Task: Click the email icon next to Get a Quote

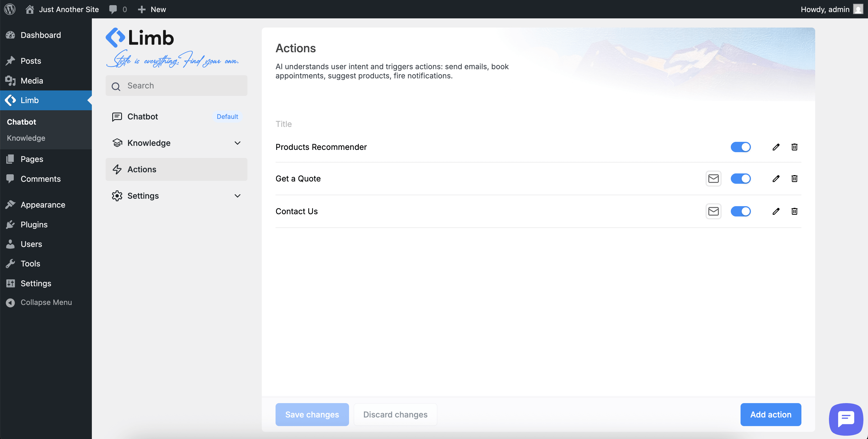Action: [x=713, y=178]
